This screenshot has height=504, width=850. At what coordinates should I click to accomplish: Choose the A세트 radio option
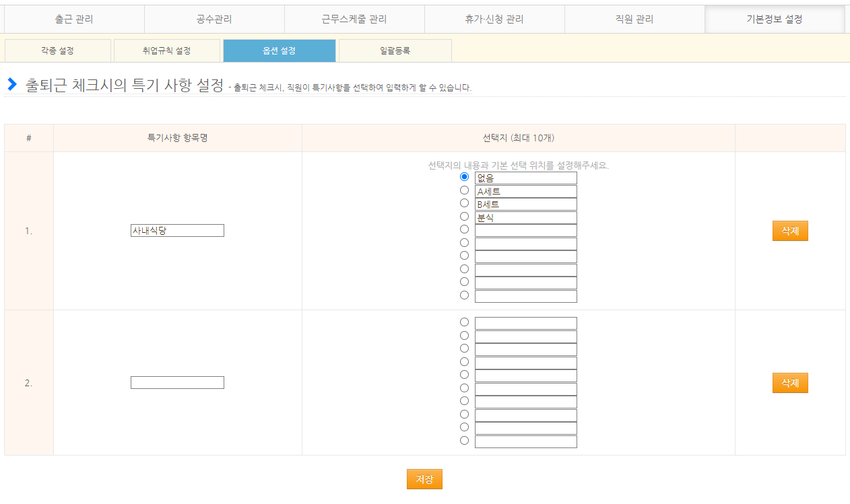click(464, 190)
